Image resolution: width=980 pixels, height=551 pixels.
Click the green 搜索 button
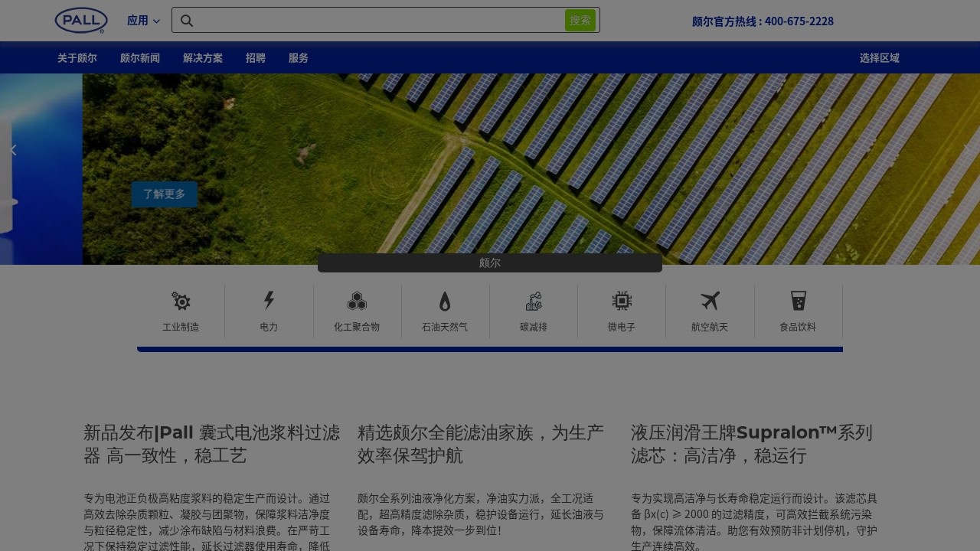tap(580, 21)
